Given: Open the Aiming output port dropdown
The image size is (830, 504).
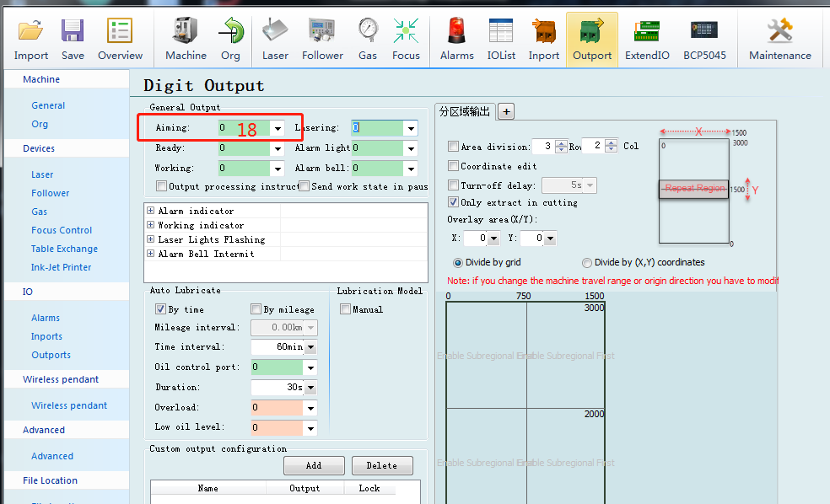Looking at the screenshot, I should point(278,128).
